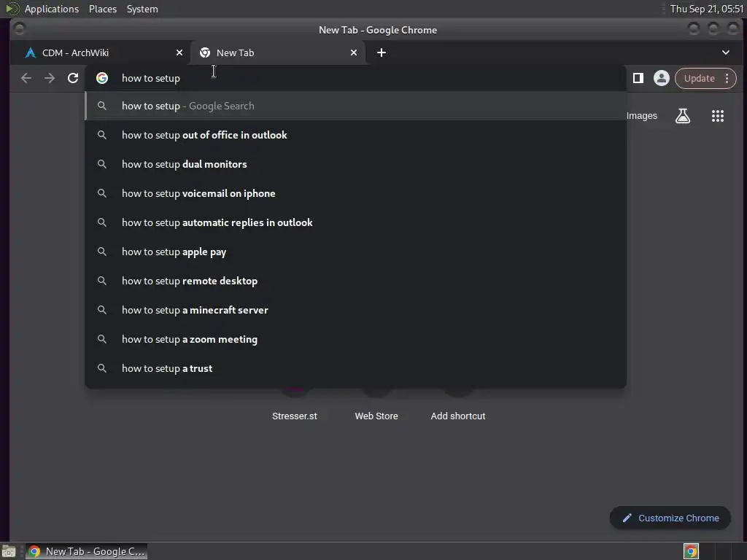Click search icon beside 'apple pay' suggestion

point(102,252)
